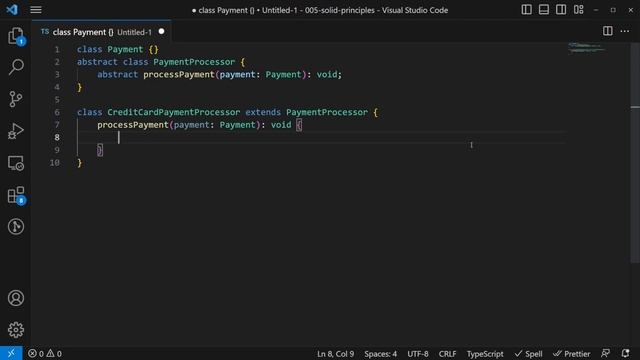
Task: Change indentation via Spaces: 4
Action: [380, 354]
